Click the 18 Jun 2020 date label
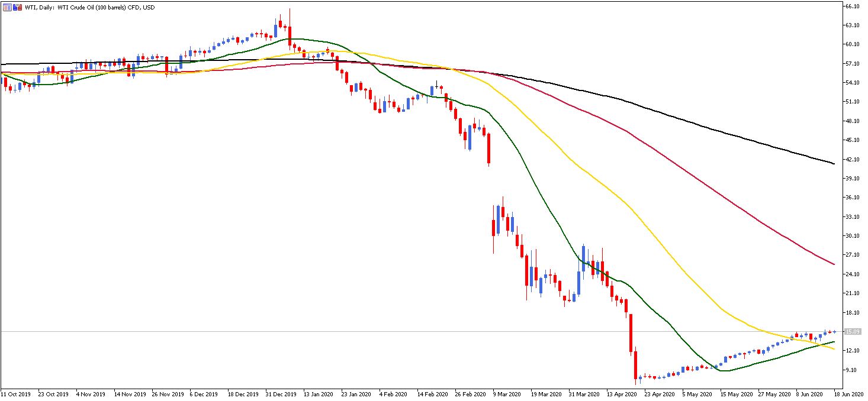 [x=850, y=393]
